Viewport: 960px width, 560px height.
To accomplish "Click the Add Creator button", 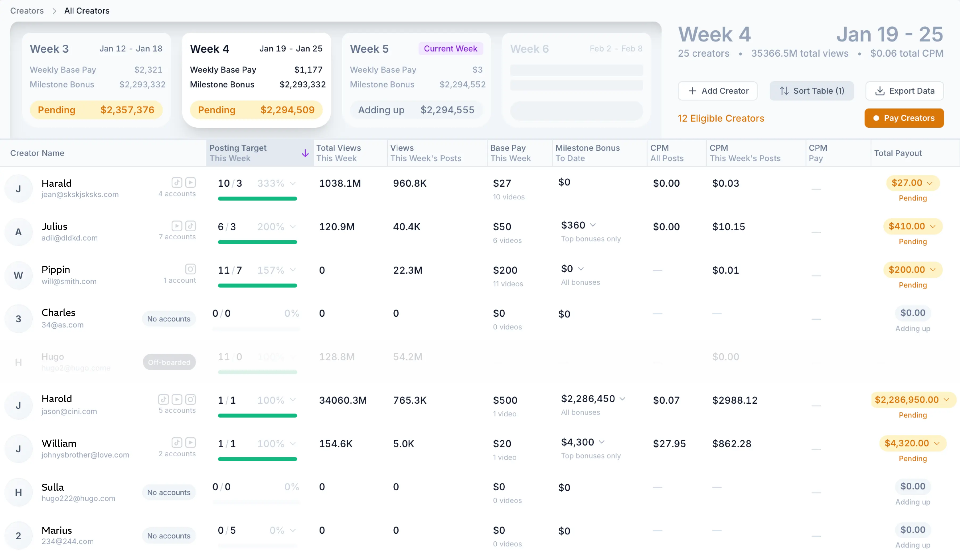I will tap(718, 91).
